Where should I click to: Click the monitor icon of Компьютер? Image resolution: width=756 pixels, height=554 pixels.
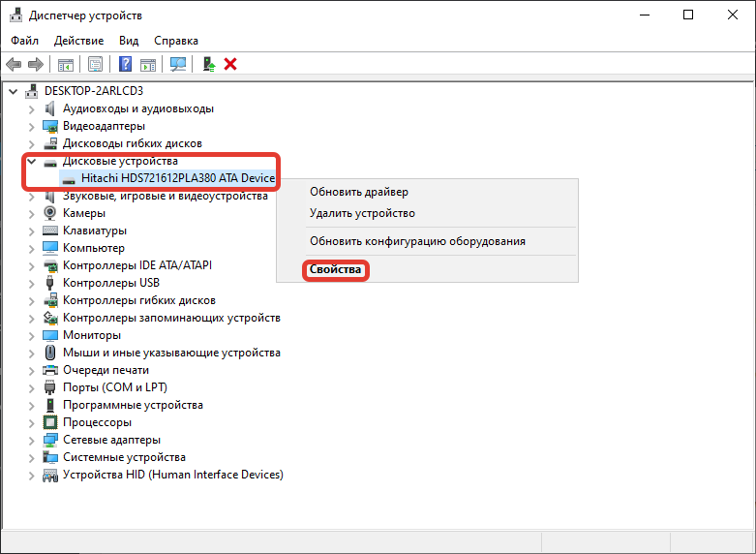tap(50, 248)
